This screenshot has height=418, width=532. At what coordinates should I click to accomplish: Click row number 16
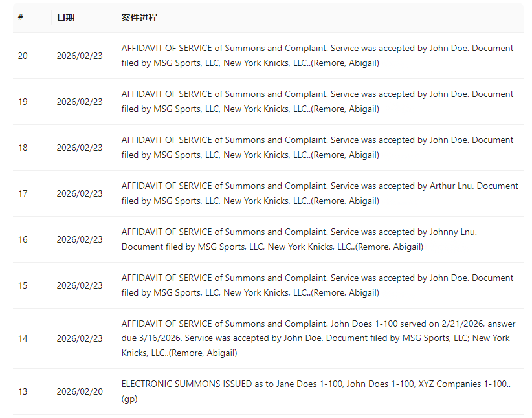23,239
